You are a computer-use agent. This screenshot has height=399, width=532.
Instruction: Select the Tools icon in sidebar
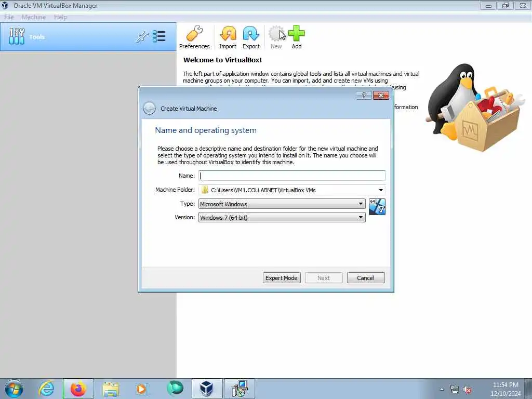tap(17, 36)
